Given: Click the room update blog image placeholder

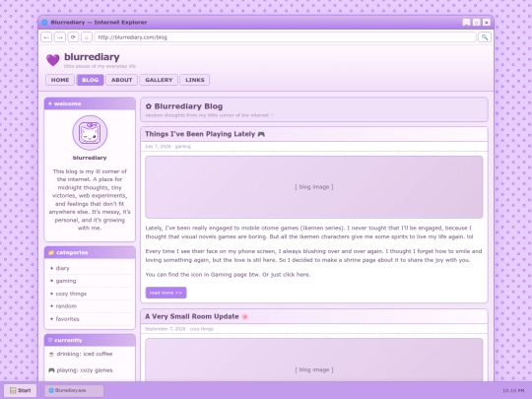Looking at the screenshot, I should 314,360.
